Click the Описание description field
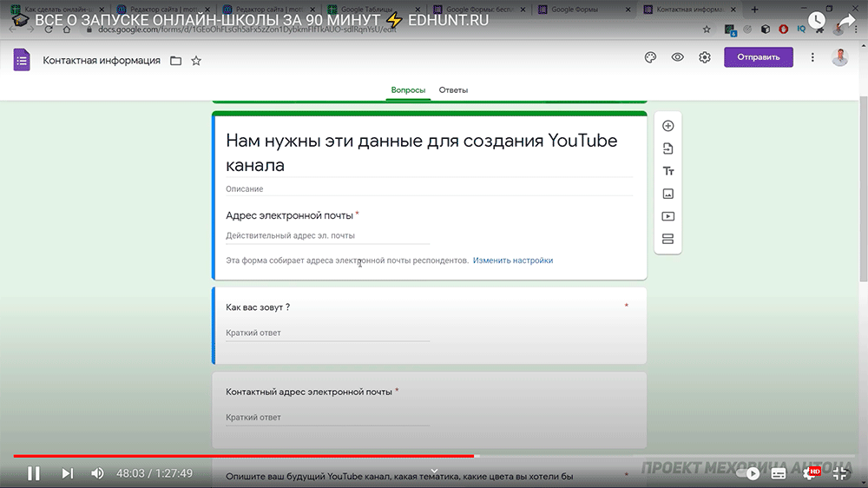 point(429,189)
